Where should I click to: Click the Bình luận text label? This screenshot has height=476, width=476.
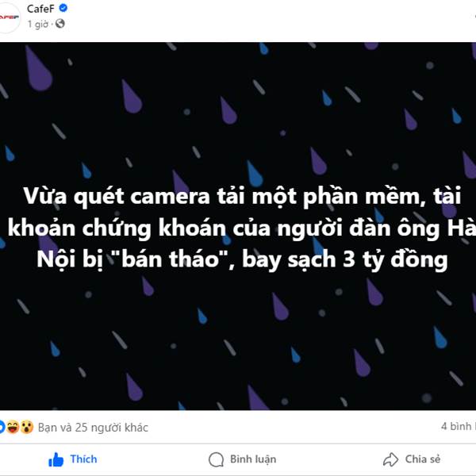click(x=253, y=459)
